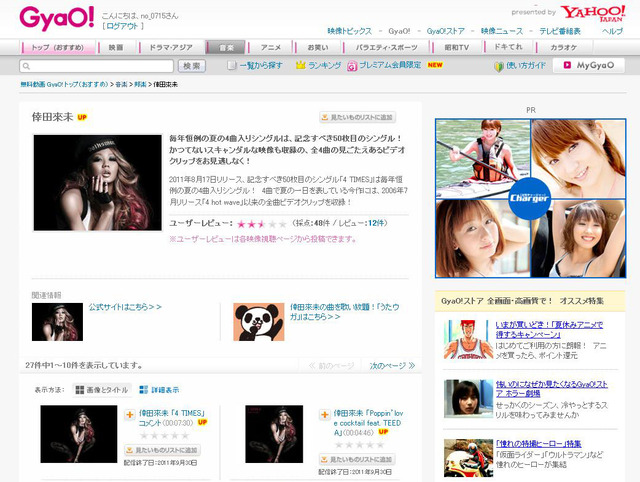Viewport: 640px width, 482px height.
Task: Click the 4 TIMES comment video thumbnail
Action: pos(79,434)
